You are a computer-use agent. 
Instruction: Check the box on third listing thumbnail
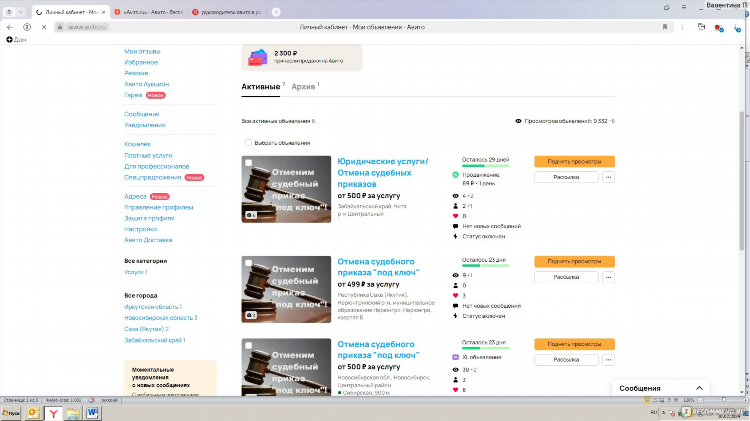[249, 345]
